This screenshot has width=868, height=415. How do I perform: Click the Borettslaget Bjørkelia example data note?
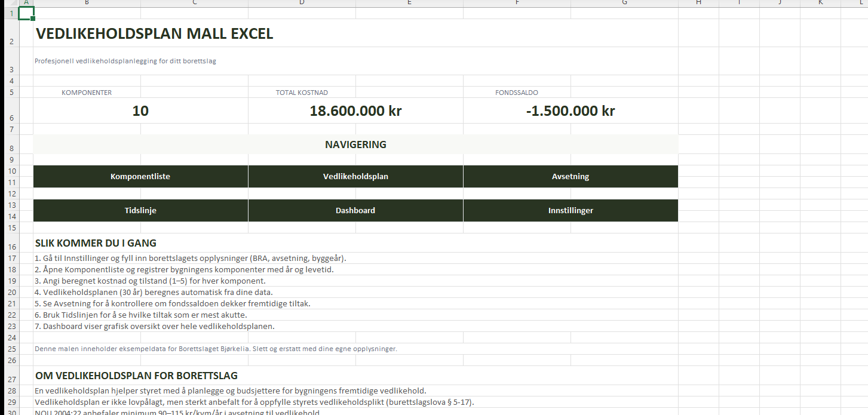click(216, 349)
